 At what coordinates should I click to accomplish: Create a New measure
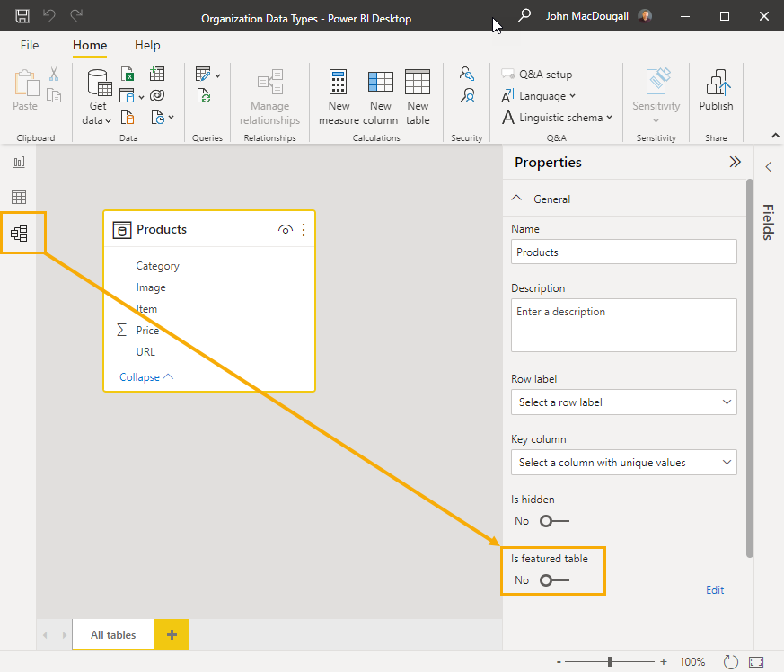tap(339, 98)
